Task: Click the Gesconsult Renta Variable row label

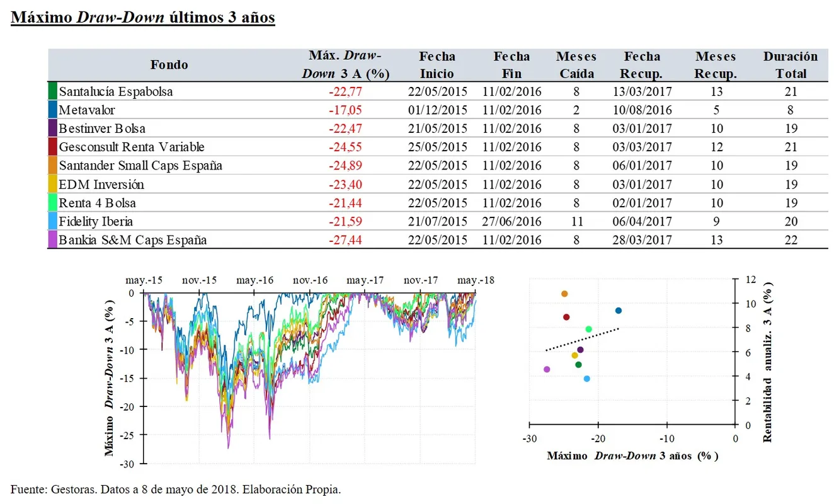Action: click(x=132, y=147)
